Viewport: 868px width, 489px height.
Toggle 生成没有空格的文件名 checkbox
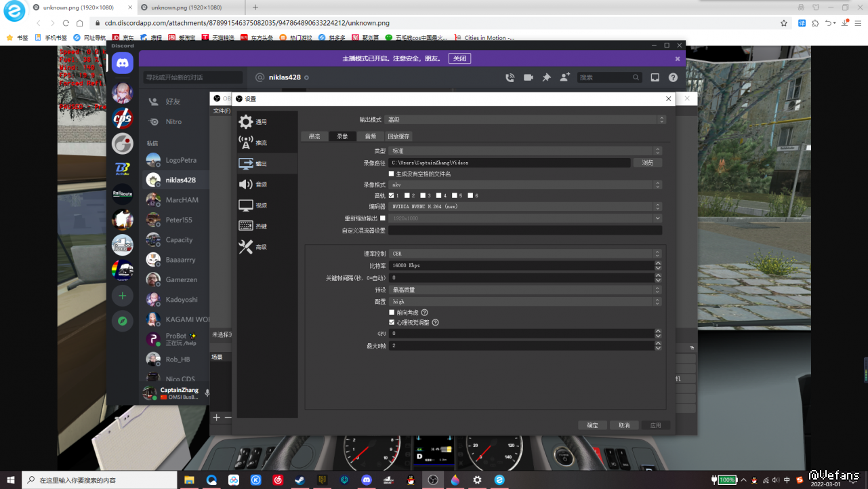(x=391, y=174)
